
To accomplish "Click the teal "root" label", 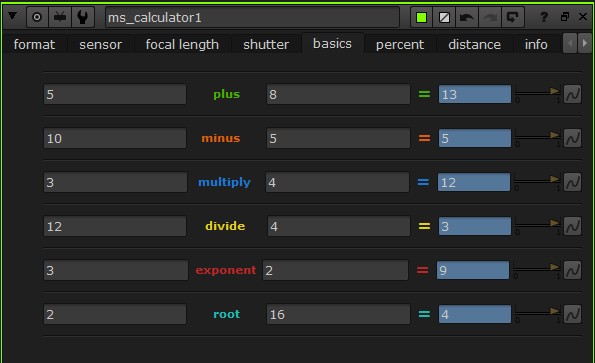I will coord(227,314).
